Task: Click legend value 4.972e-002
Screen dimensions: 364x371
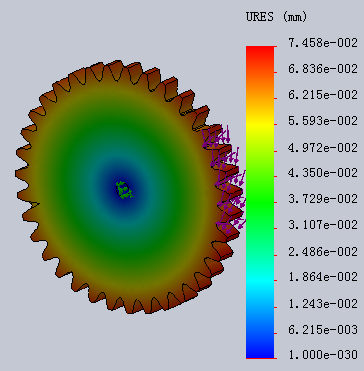Action: pos(323,147)
